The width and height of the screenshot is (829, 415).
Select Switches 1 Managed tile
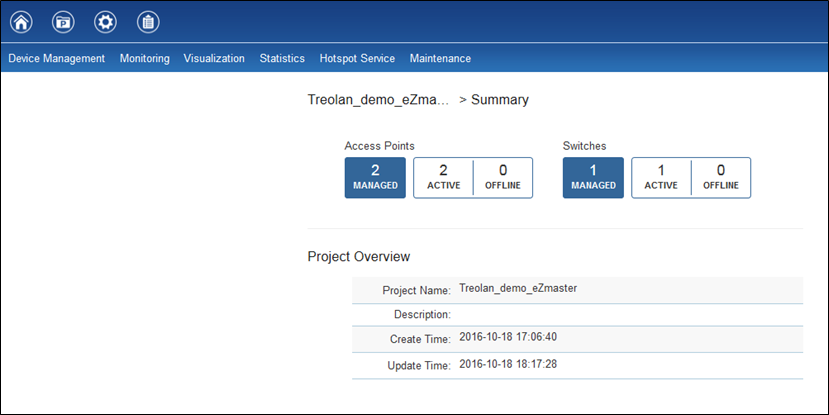[593, 178]
